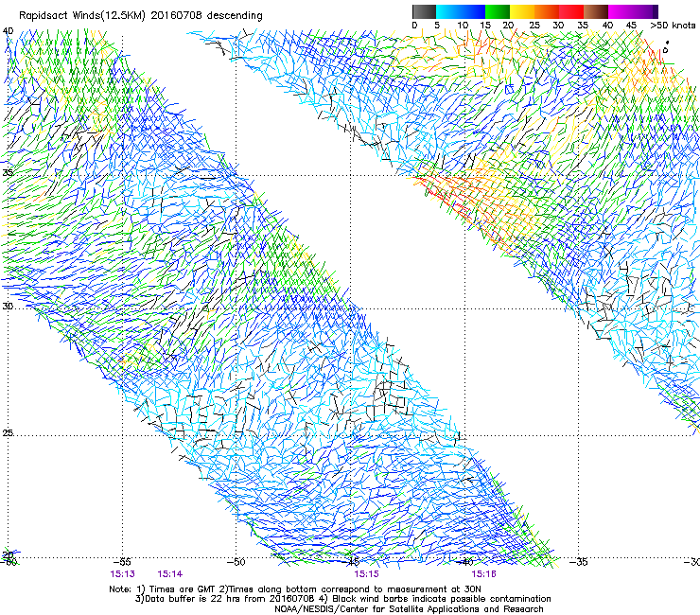Screen dimensions: 700x615
Task: Click the legend tick label '40'
Action: [607, 26]
